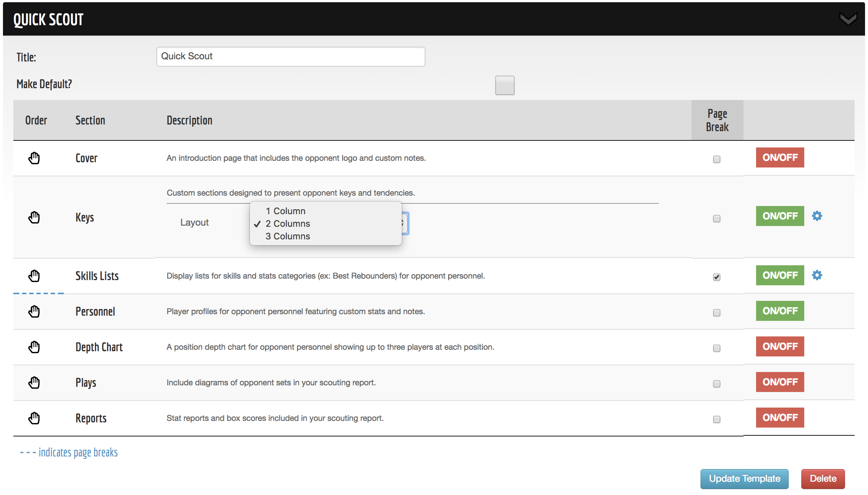Screen dimensions: 868x495
Task: Click the red Delete button
Action: (x=823, y=479)
